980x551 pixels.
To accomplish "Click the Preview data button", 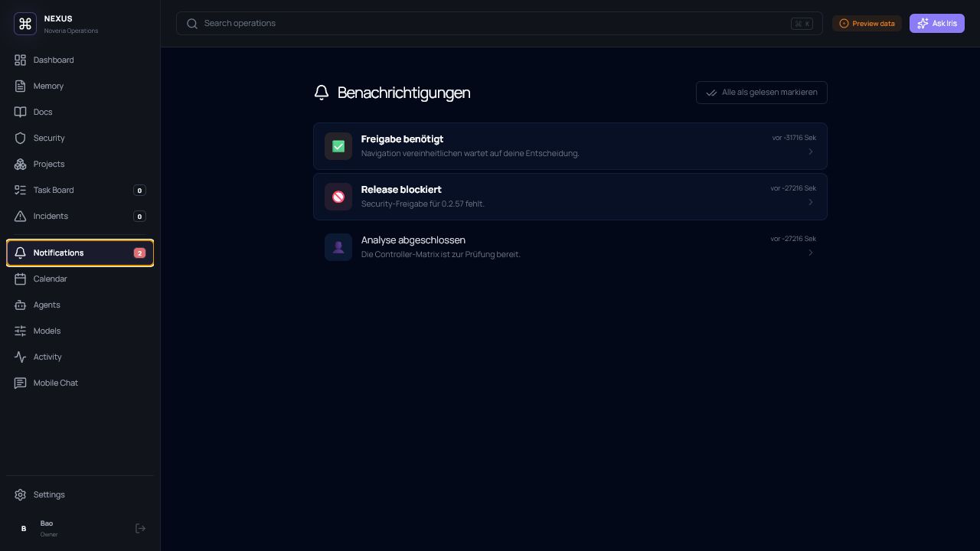I will tap(867, 24).
